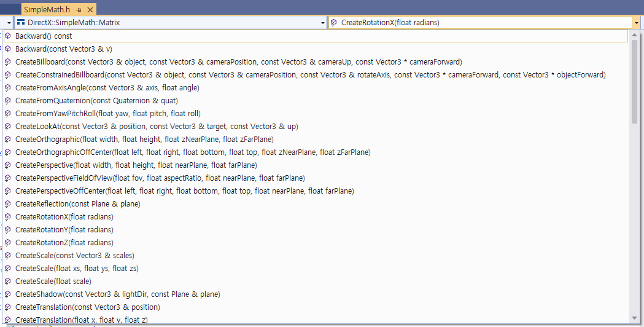Jump to CreatePerspective(float width...) member
Viewport: 644px width, 327px height.
tap(316, 165)
